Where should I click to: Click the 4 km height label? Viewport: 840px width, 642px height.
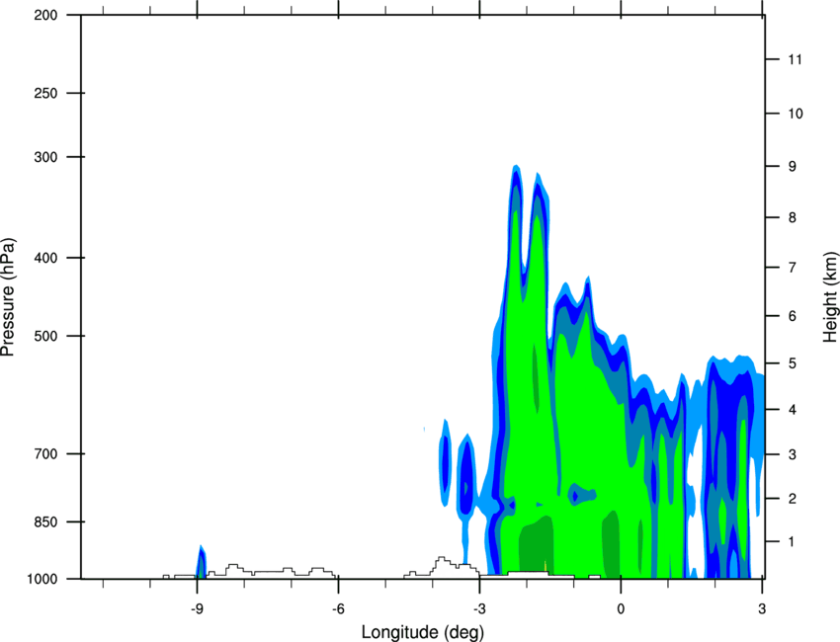click(793, 410)
